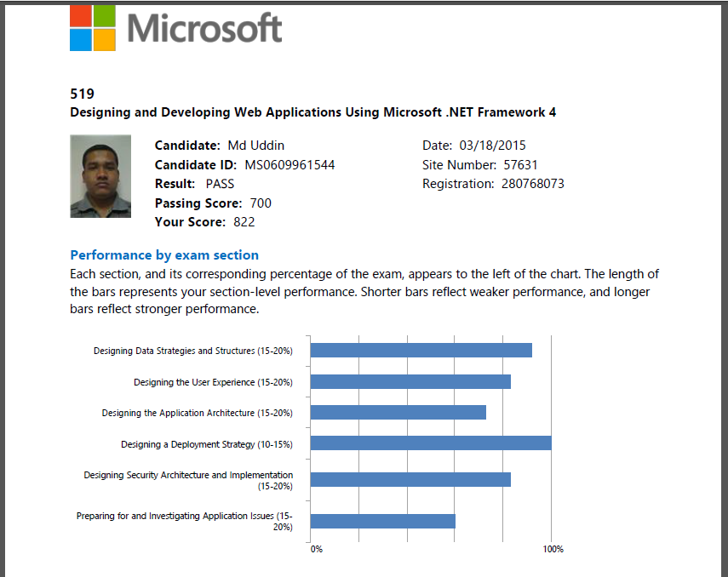728x577 pixels.
Task: Select the passing score 700
Action: tap(261, 203)
